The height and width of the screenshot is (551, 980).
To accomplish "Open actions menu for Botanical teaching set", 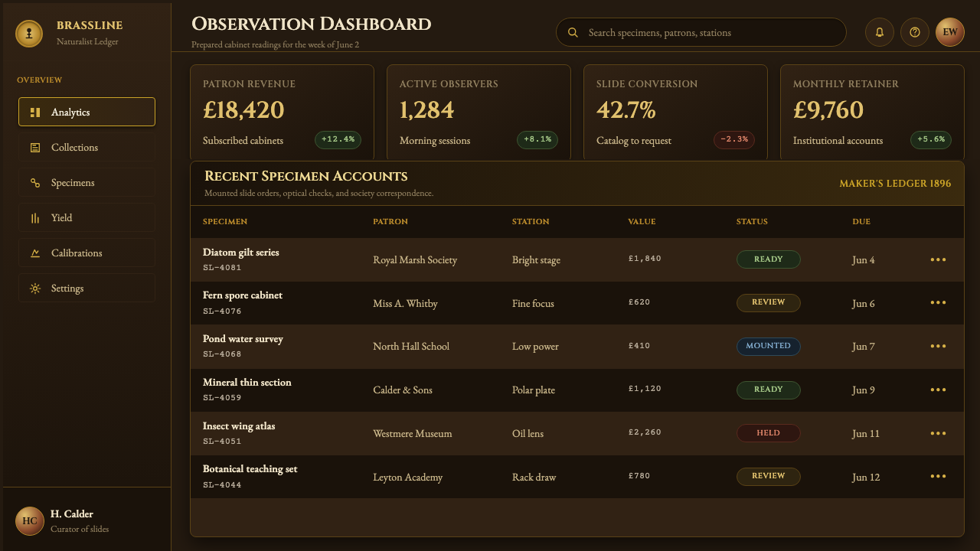I will coord(938,477).
